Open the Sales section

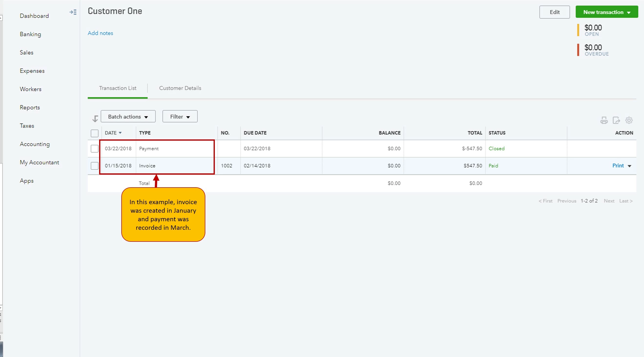27,52
